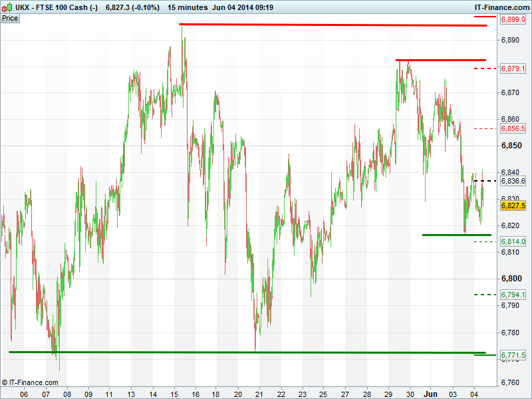
Task: Select the long green support line at bottom
Action: point(246,352)
